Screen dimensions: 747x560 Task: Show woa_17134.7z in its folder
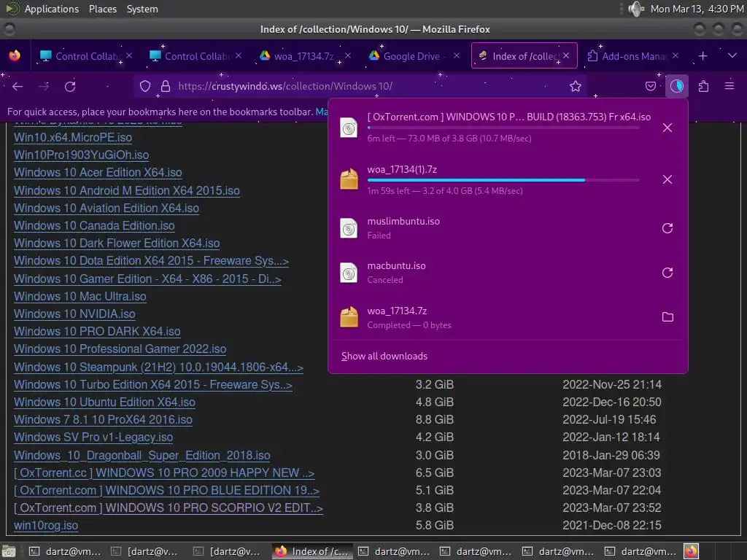tap(667, 317)
